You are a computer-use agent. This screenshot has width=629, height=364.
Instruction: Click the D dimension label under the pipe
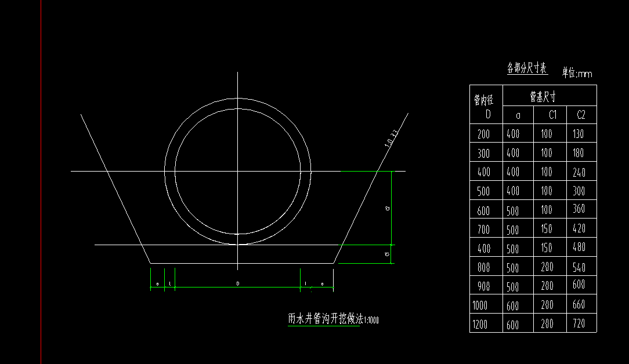click(x=238, y=283)
